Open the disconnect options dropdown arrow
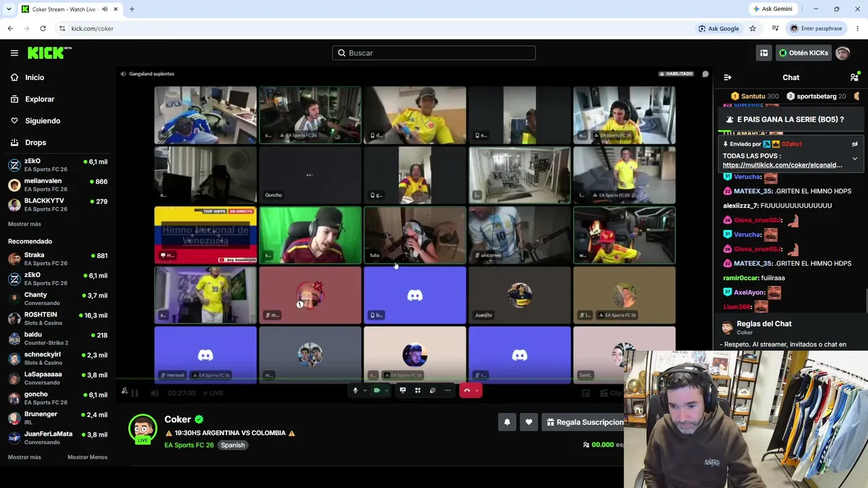Viewport: 868px width, 488px height. pos(477,390)
